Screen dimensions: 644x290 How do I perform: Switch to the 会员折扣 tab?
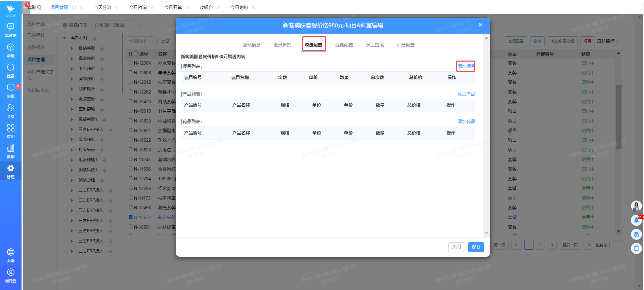(282, 45)
